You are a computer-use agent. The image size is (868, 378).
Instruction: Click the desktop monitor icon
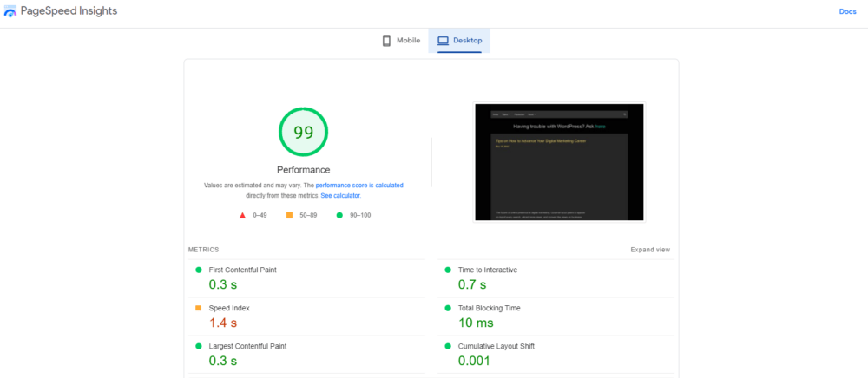coord(443,41)
